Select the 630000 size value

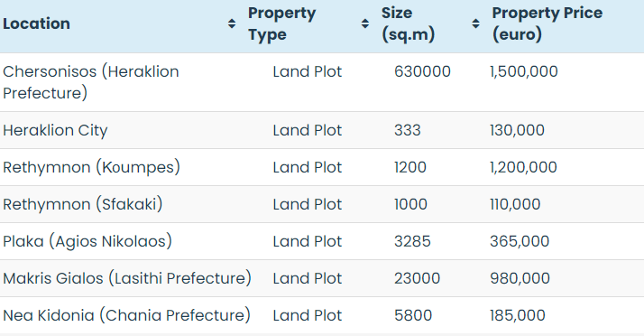pyautogui.click(x=422, y=71)
